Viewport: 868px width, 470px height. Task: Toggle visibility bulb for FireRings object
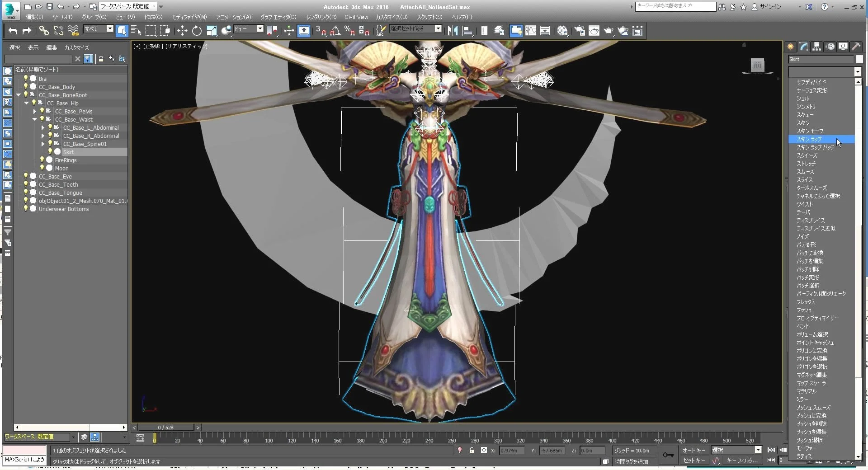tap(42, 160)
